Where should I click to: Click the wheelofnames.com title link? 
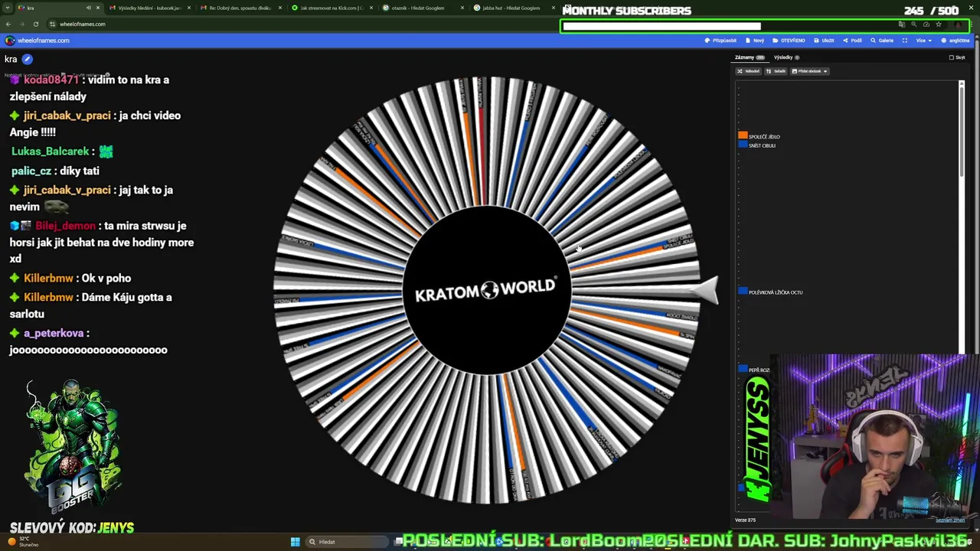[x=43, y=41]
